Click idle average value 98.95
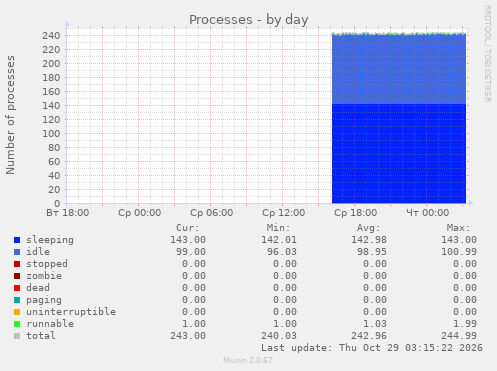The height and width of the screenshot is (371, 497). [x=372, y=252]
